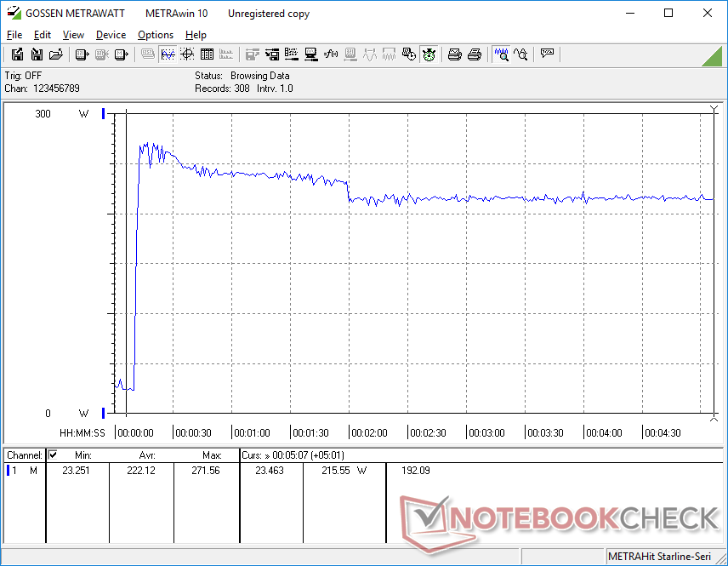Click the Chan: 123456789 label

coord(43,89)
